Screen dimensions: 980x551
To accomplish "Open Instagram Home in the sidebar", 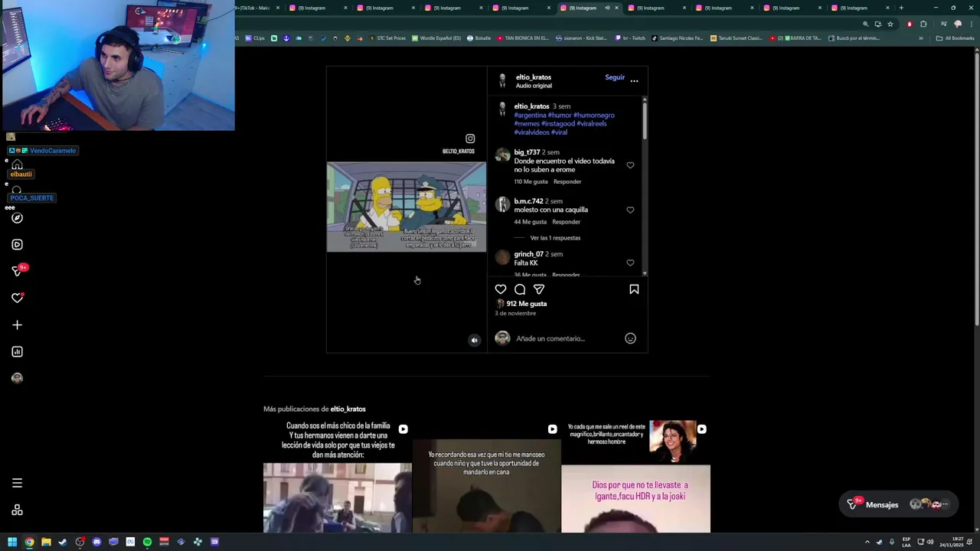I will 17,165.
